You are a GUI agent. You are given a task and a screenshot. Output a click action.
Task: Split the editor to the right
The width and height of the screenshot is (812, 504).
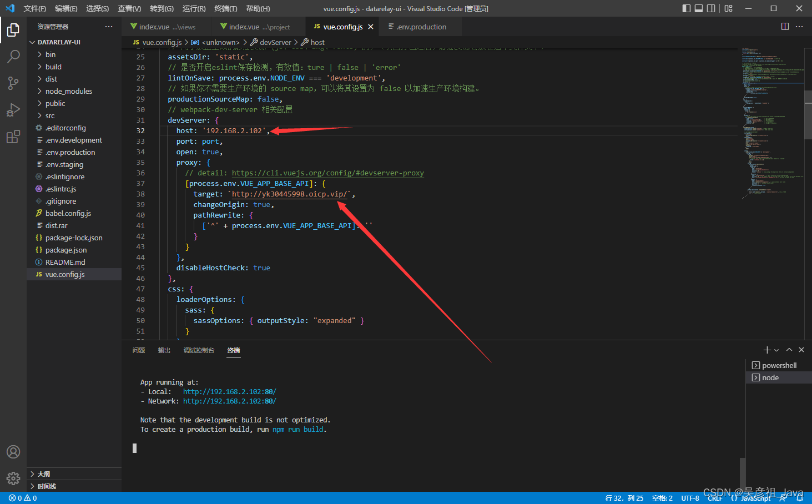click(785, 27)
